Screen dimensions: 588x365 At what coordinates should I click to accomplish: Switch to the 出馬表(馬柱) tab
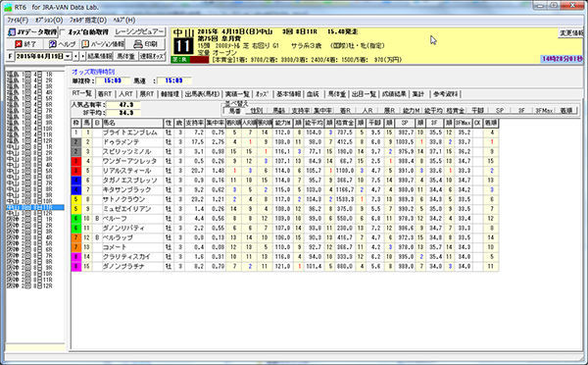[201, 94]
